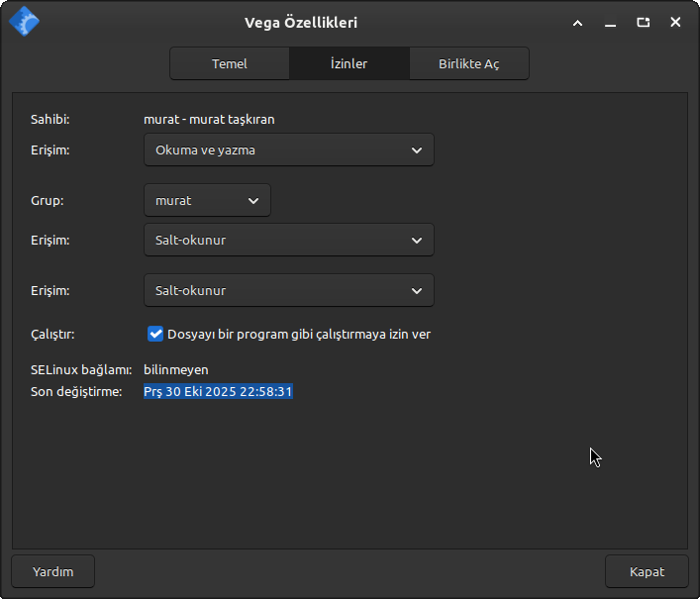
Task: Close the dialog with the X icon
Action: 675,23
